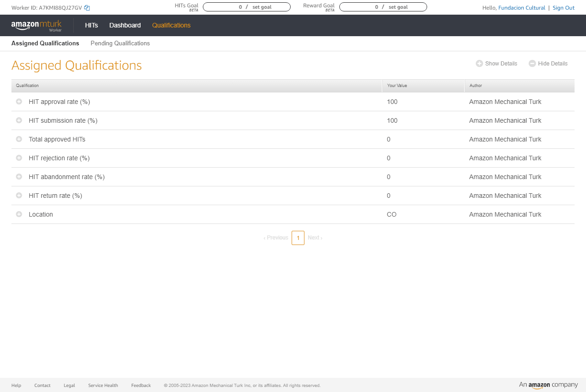The height and width of the screenshot is (392, 586).
Task: Click the Sign Out link
Action: [x=564, y=8]
